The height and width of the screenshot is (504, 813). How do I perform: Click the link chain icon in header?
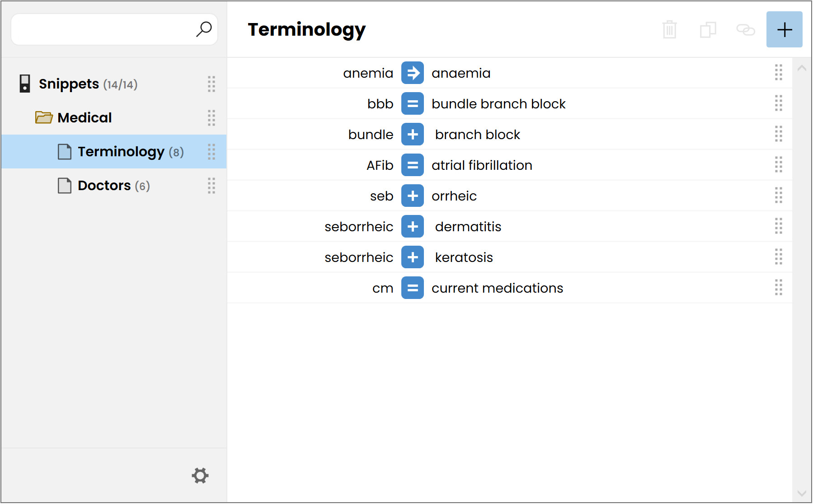[x=746, y=30]
